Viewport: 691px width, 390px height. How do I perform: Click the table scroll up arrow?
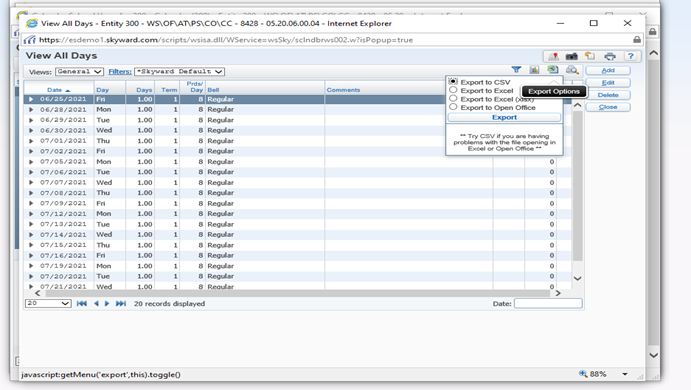[x=577, y=105]
